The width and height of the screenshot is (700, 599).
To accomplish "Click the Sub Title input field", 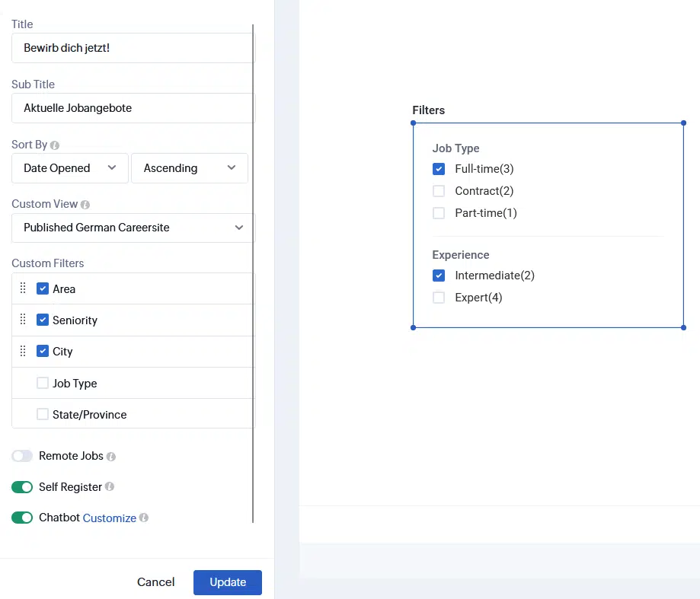I will [x=133, y=108].
